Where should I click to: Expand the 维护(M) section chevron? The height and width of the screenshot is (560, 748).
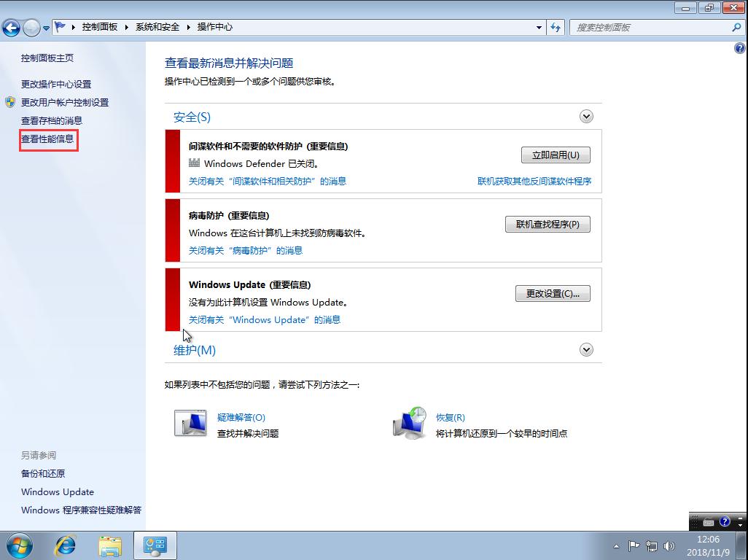tap(585, 349)
